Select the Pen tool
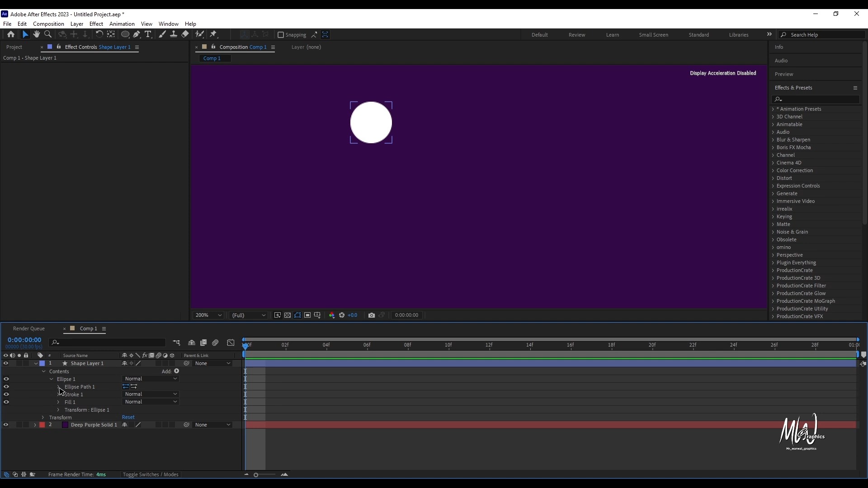The image size is (868, 488). (x=137, y=34)
